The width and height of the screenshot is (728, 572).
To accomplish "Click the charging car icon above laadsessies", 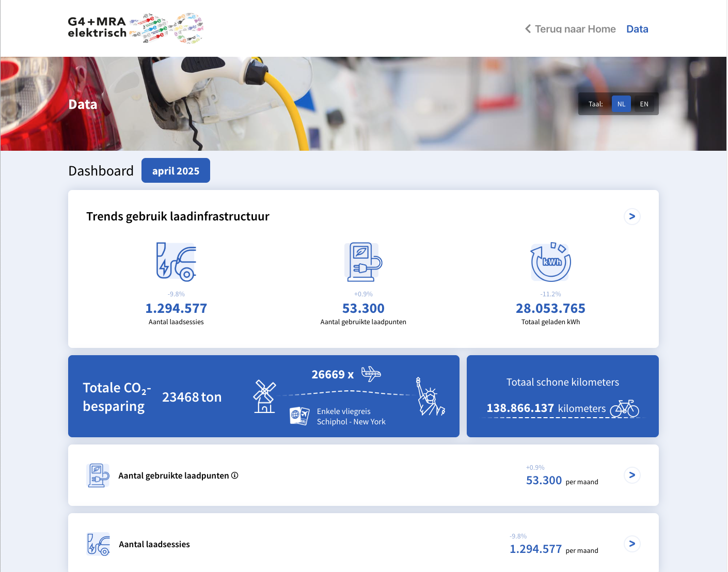I will tap(176, 262).
